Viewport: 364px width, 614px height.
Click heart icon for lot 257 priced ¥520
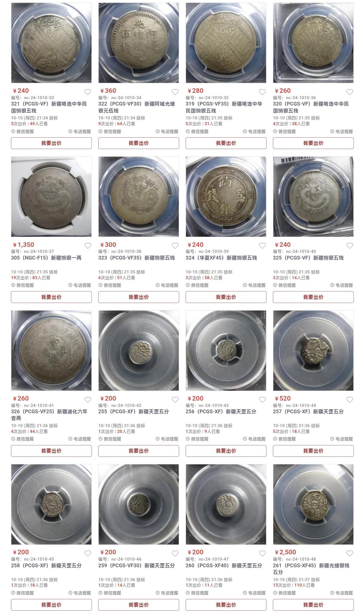tap(350, 400)
